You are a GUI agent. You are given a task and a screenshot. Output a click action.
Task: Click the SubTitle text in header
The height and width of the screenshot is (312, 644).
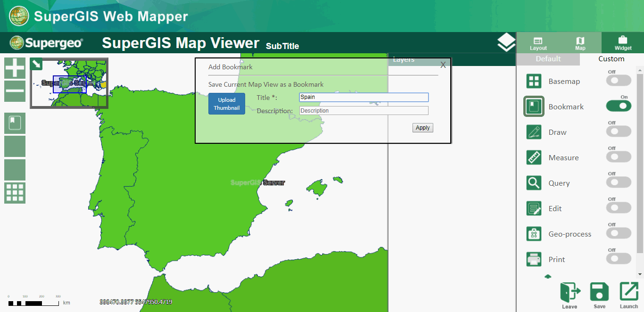[x=282, y=46]
